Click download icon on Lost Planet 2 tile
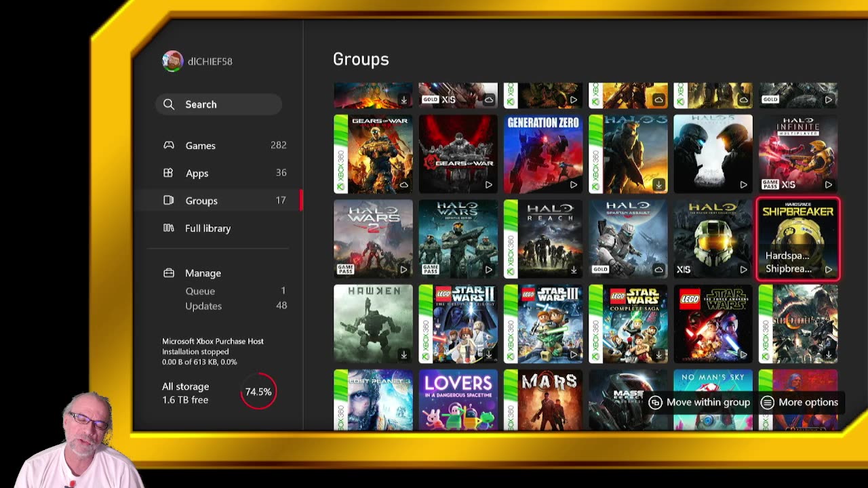The image size is (868, 488). (829, 354)
